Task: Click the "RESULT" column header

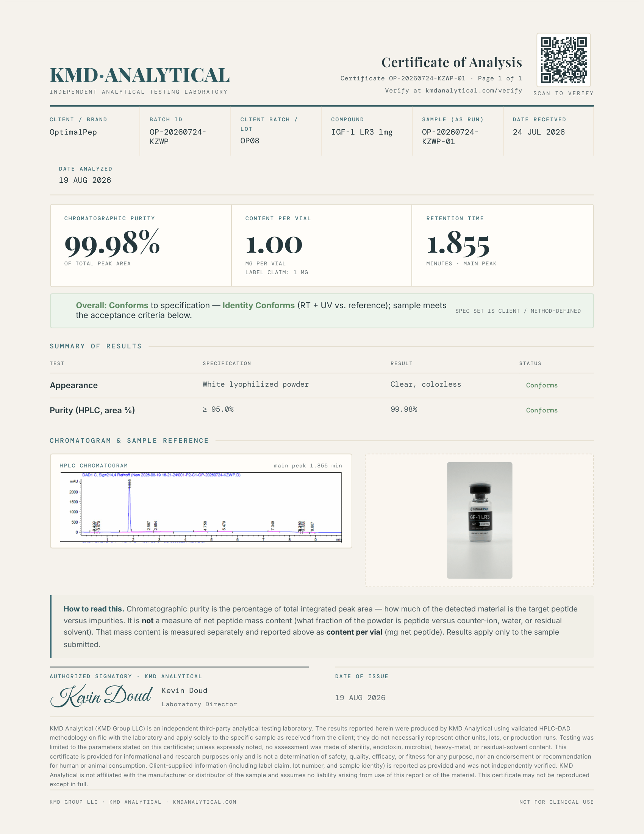Action: pos(401,363)
